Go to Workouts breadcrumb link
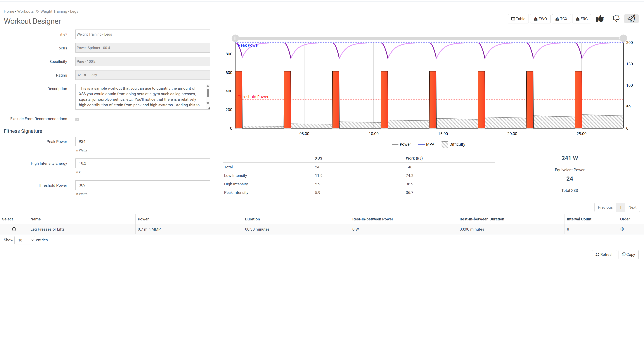 [25, 11]
